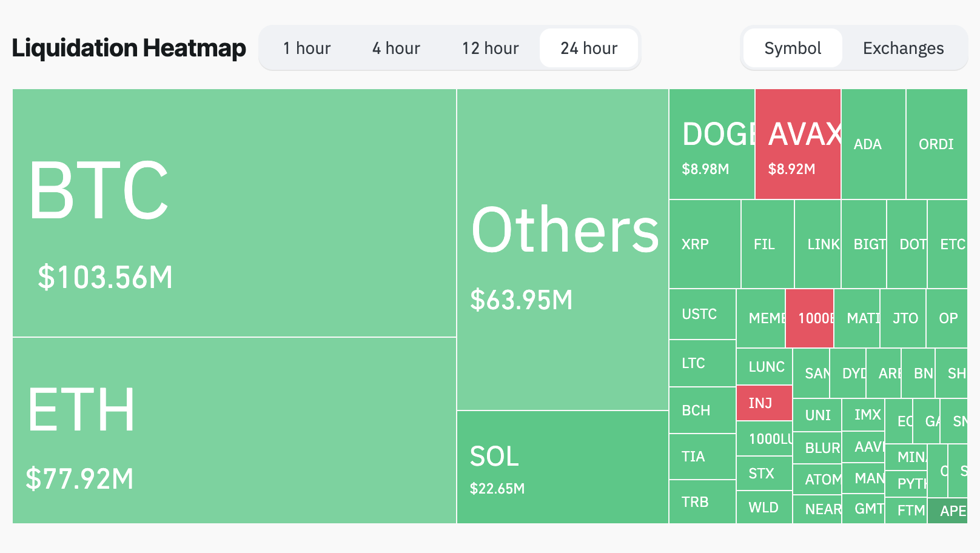The width and height of the screenshot is (980, 553).
Task: Select the GMT heatmap tile
Action: (x=864, y=510)
